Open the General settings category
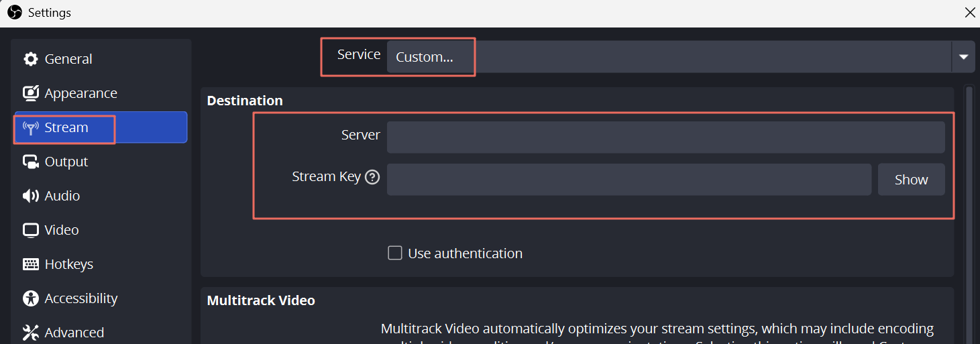The width and height of the screenshot is (980, 344). (x=101, y=59)
